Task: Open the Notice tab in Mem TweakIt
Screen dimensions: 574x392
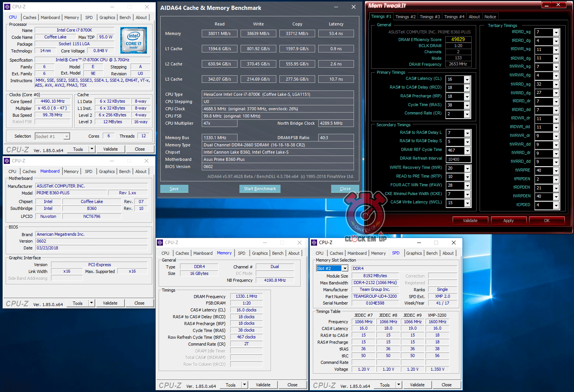Action: (x=490, y=17)
